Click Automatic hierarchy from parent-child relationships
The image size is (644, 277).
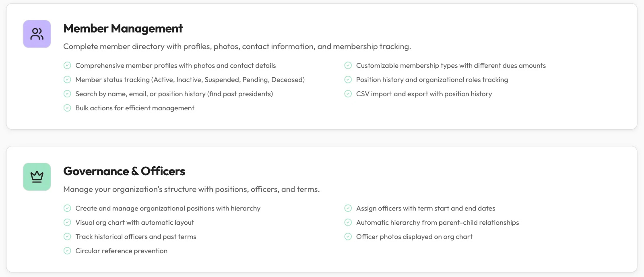point(438,223)
